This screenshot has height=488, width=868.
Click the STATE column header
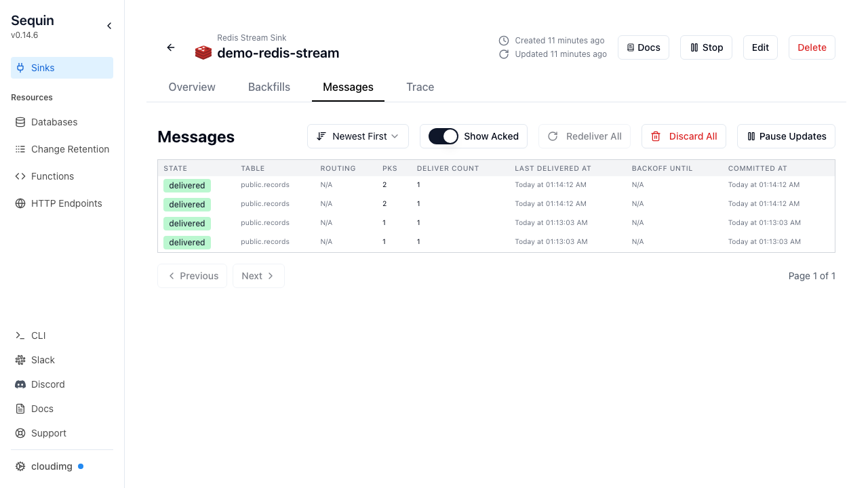176,168
